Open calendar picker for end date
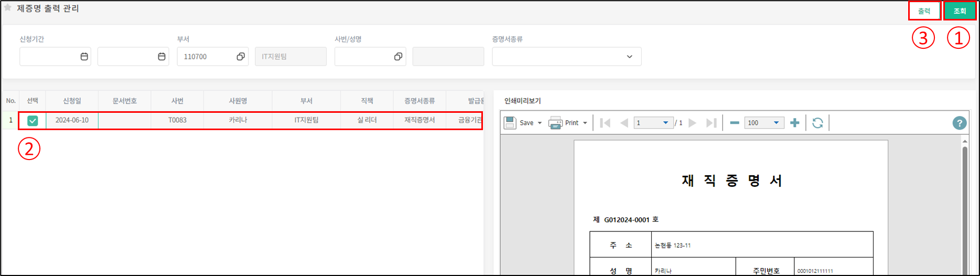The width and height of the screenshot is (980, 276). coord(161,57)
